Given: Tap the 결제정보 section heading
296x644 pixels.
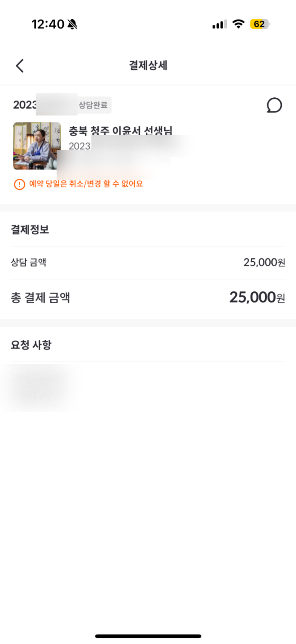Looking at the screenshot, I should coord(30,230).
